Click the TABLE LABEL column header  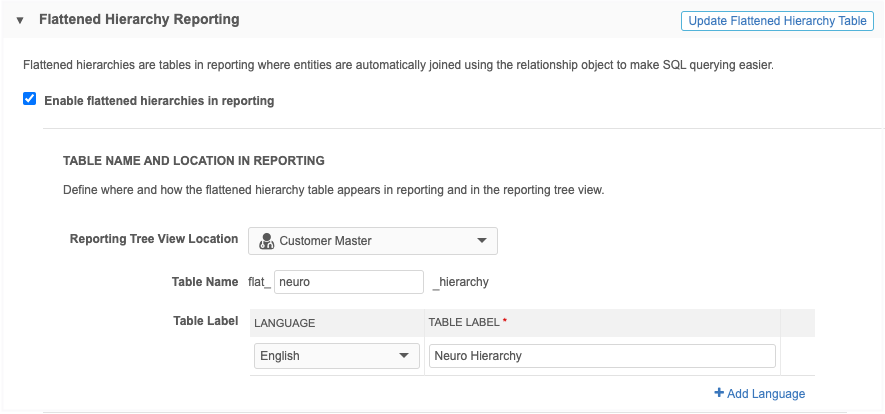click(x=463, y=323)
